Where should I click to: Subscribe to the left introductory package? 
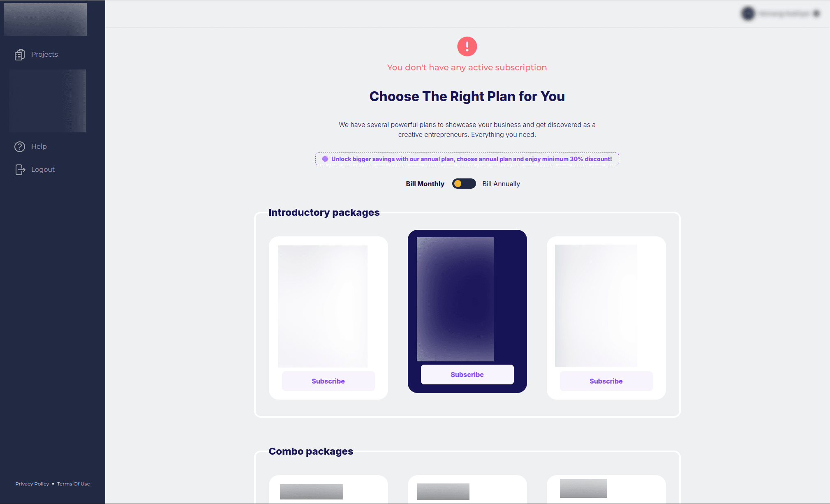coord(328,381)
